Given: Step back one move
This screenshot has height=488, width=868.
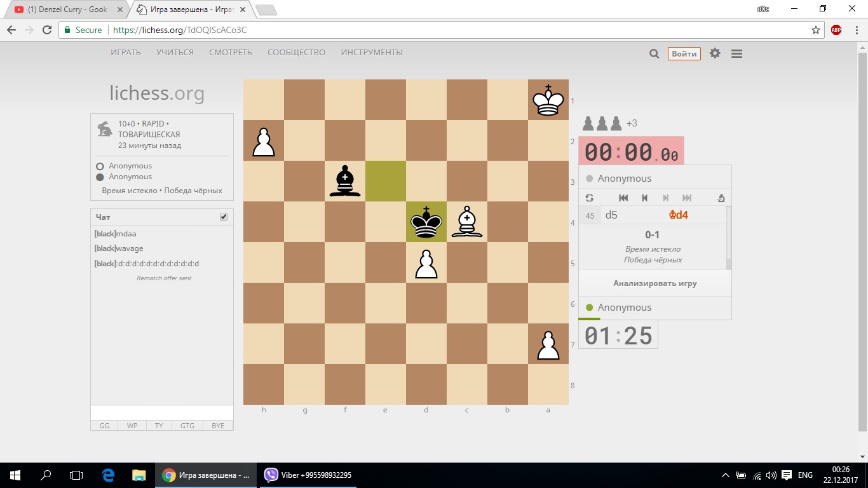Looking at the screenshot, I should click(644, 198).
